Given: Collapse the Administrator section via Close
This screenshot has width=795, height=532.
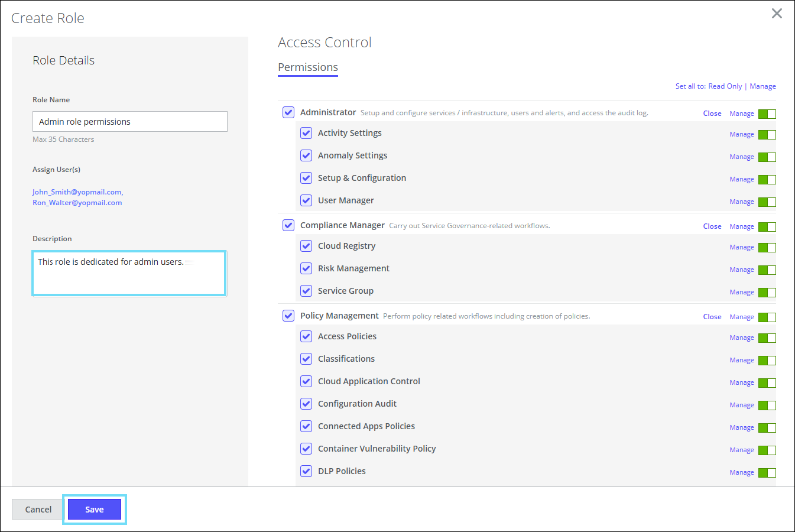Looking at the screenshot, I should pos(712,113).
